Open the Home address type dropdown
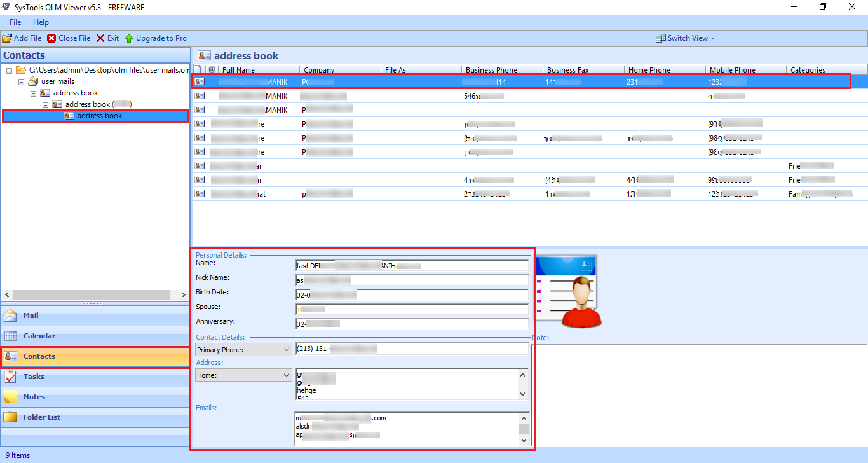The height and width of the screenshot is (463, 868). coord(286,375)
